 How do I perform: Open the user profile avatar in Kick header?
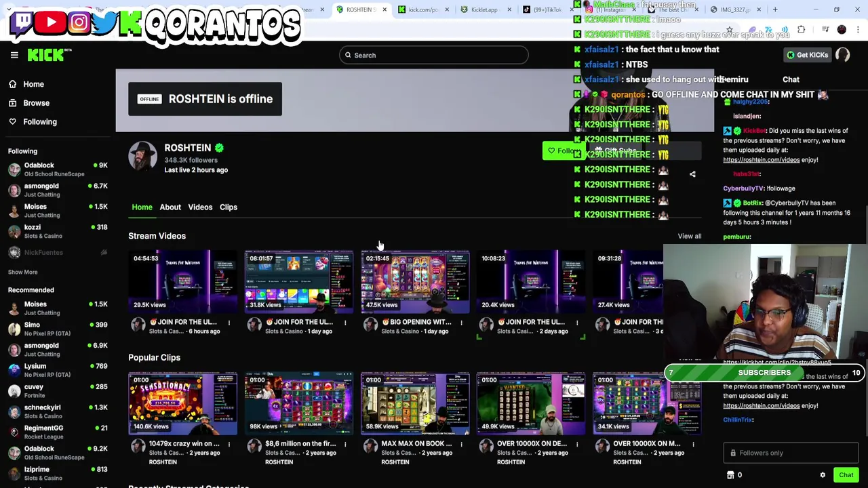coord(843,55)
